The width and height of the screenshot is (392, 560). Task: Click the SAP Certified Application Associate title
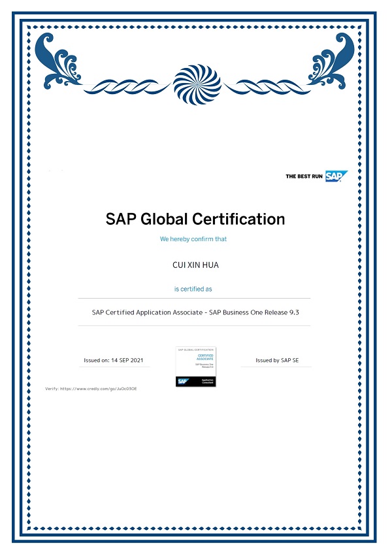195,312
